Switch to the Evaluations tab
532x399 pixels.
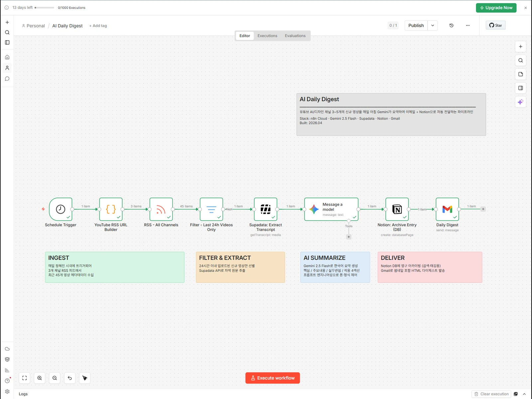coord(295,36)
